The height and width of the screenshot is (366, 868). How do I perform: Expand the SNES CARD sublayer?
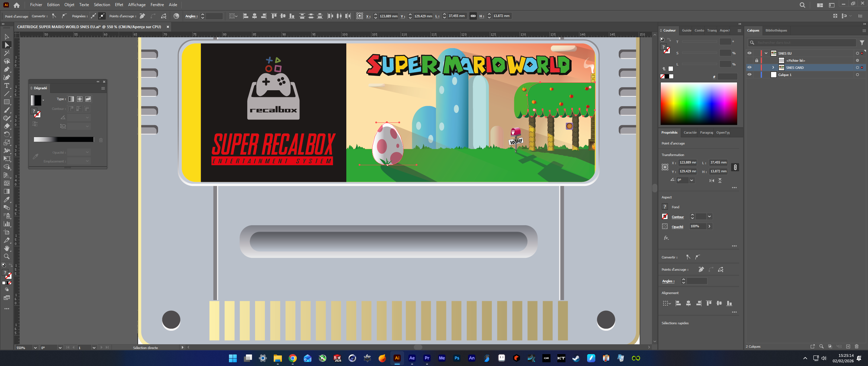click(773, 68)
